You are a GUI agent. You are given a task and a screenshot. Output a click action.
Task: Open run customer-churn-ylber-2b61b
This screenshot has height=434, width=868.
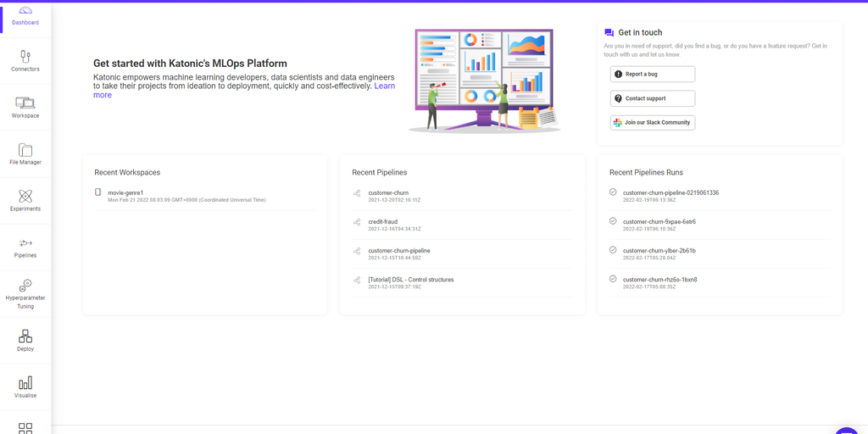659,250
